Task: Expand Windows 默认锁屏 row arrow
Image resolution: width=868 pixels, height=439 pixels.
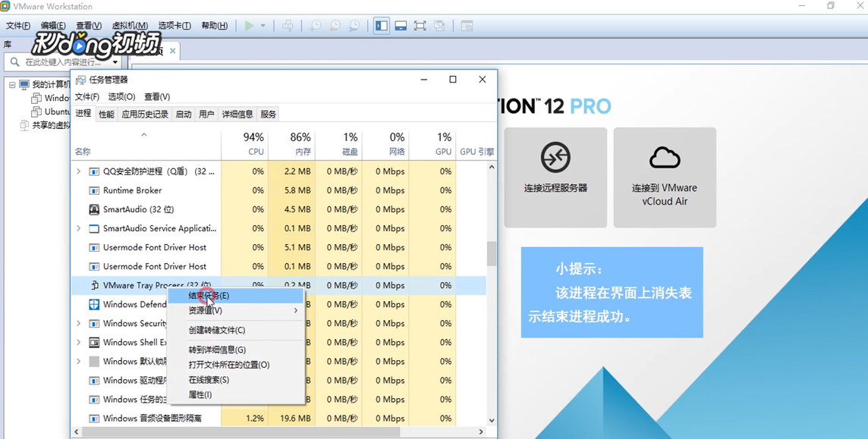Action: pos(79,362)
